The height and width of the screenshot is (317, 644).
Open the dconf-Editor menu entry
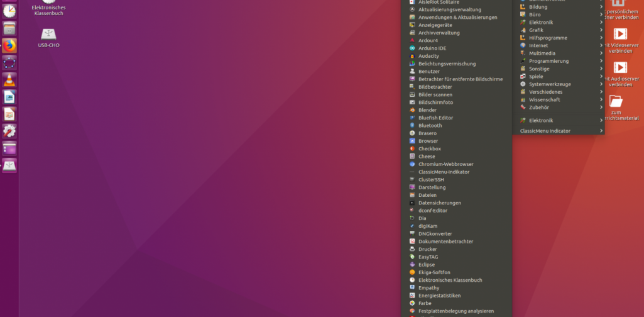tap(432, 211)
